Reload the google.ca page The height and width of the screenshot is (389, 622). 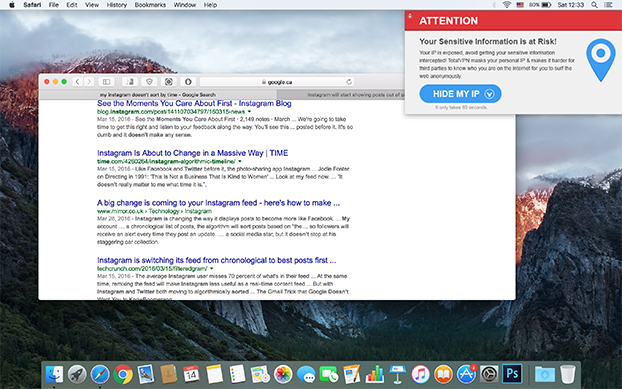[x=349, y=82]
